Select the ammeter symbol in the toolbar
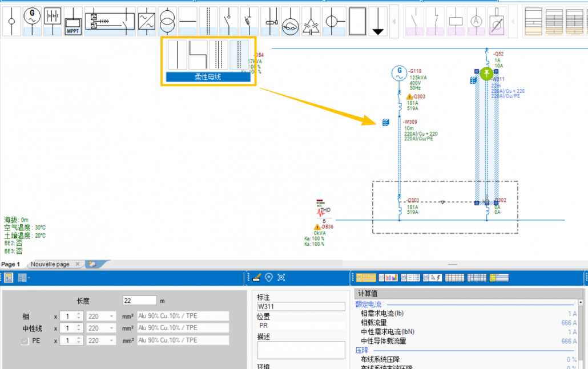The width and height of the screenshot is (588, 369). coord(476,21)
